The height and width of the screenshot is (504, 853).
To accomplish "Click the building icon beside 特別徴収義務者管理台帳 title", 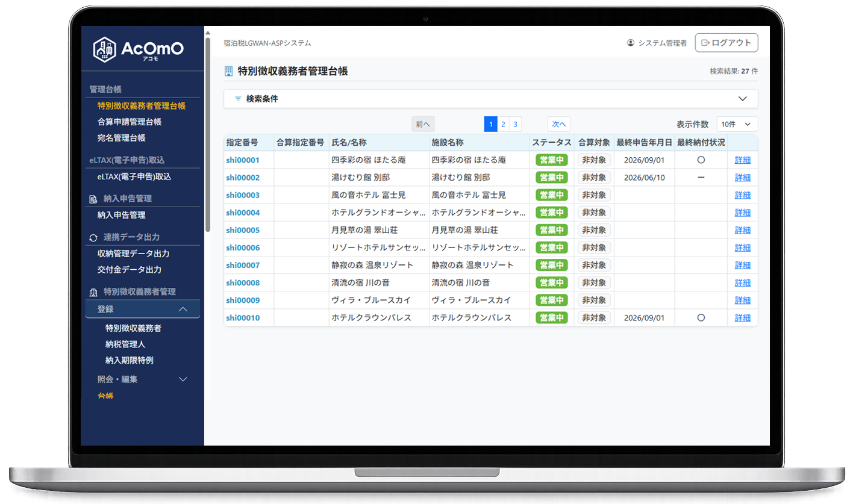I will click(228, 71).
